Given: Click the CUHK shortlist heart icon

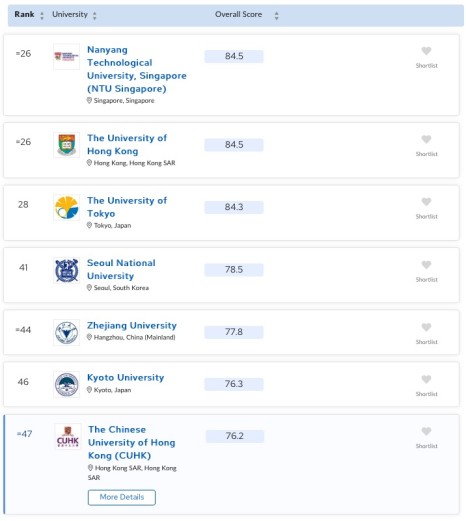Looking at the screenshot, I should pos(426,431).
